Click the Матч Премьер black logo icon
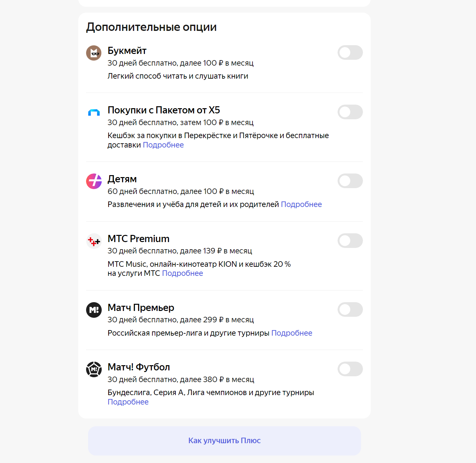 click(x=94, y=310)
